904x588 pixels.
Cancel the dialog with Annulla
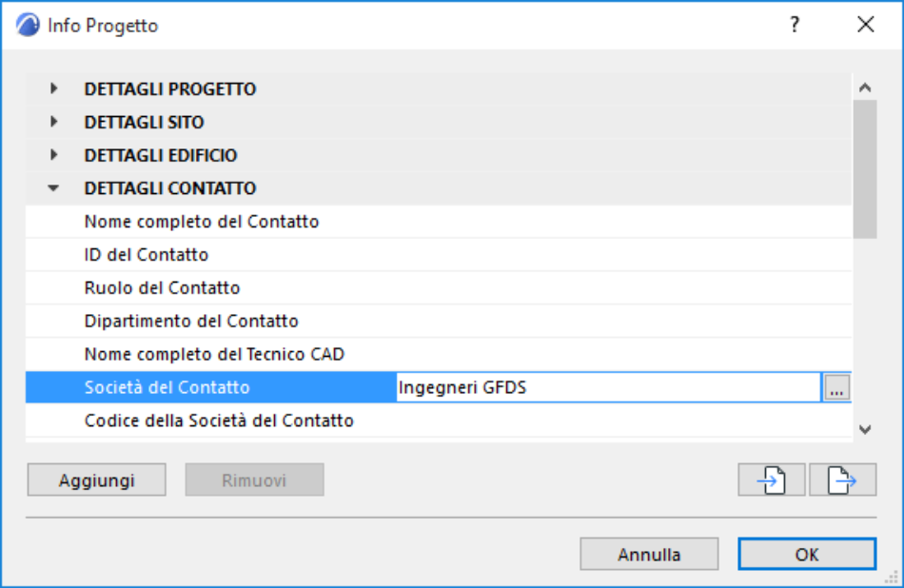click(649, 554)
